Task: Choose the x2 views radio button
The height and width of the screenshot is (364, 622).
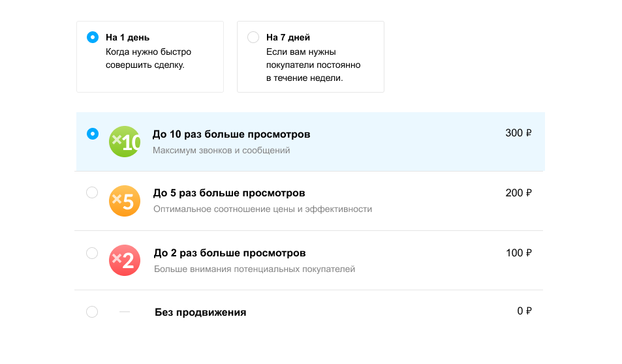Action: (x=92, y=252)
